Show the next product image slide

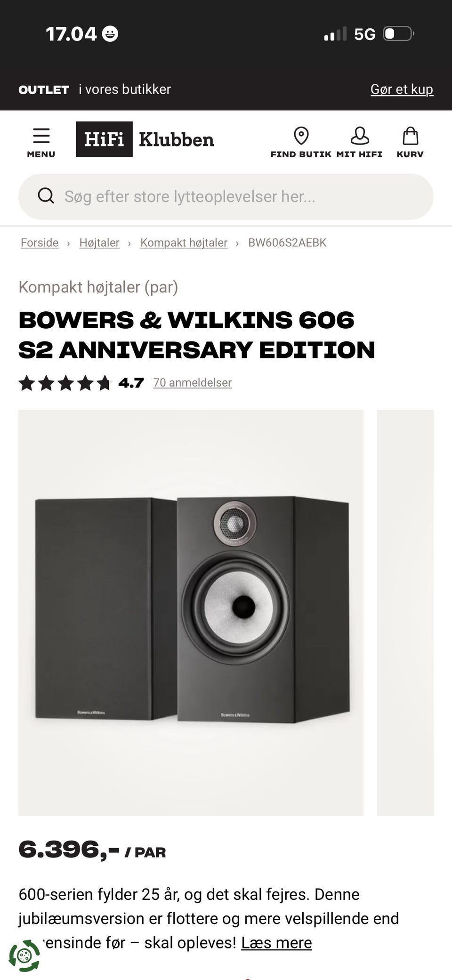[405, 613]
